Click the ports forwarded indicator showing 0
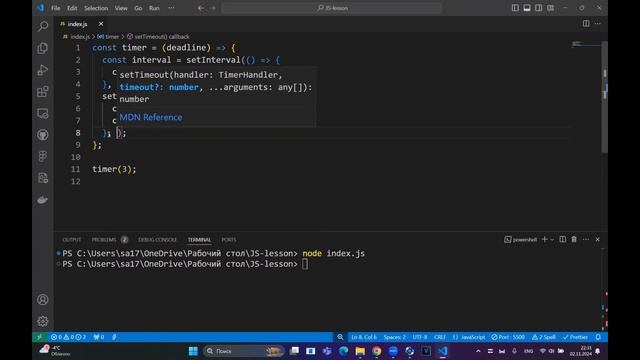This screenshot has width=640, height=360. [99, 337]
